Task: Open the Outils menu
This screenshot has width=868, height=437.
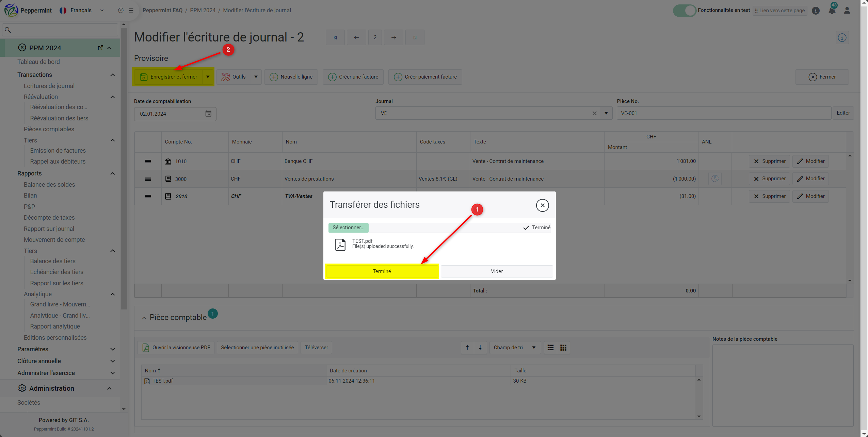Action: tap(239, 77)
